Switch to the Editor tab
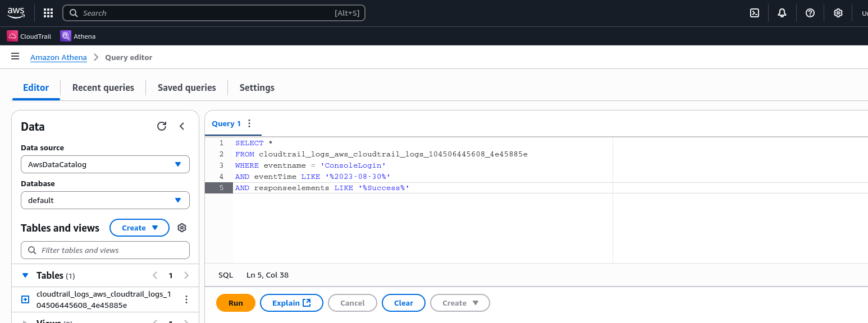The width and height of the screenshot is (868, 323). coord(36,87)
